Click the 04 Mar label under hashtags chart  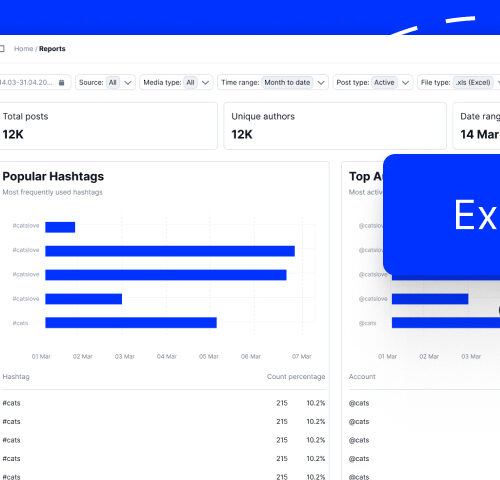(167, 356)
